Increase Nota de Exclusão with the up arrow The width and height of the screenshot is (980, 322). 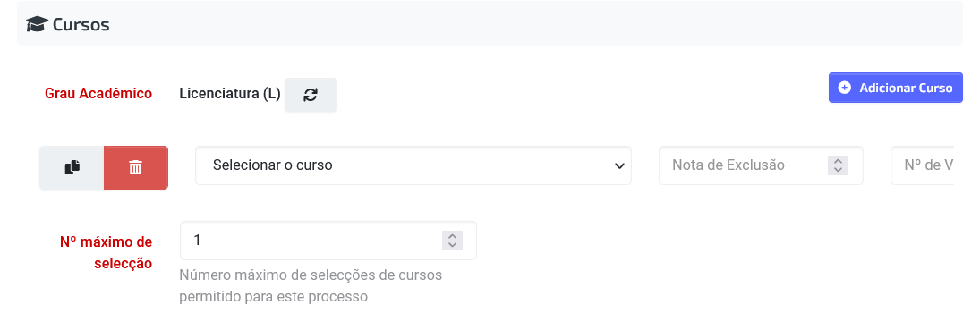coord(838,161)
